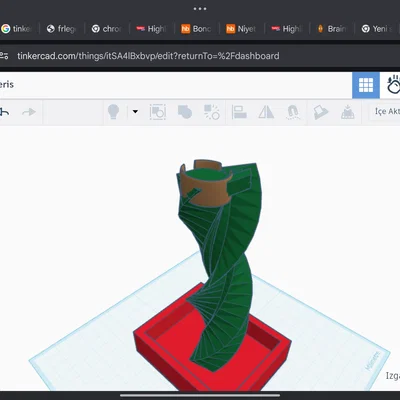Screen dimensions: 400x400
Task: Open the Bonc browser tab
Action: pyautogui.click(x=196, y=29)
